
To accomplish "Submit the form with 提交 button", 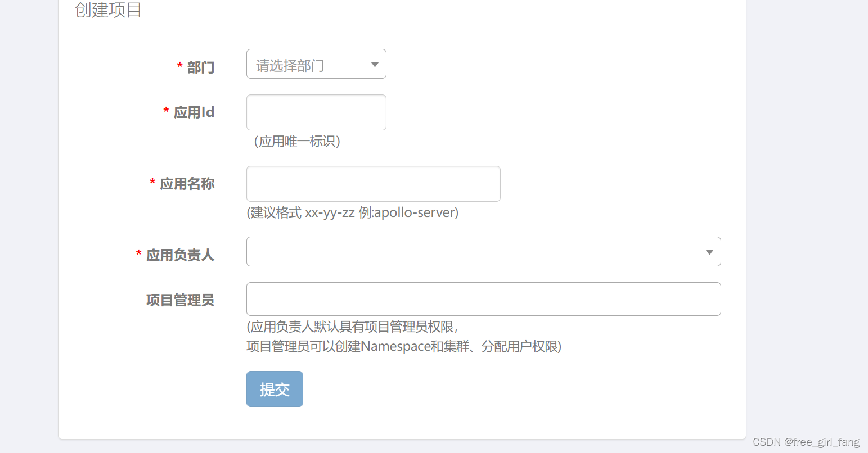I will [275, 389].
